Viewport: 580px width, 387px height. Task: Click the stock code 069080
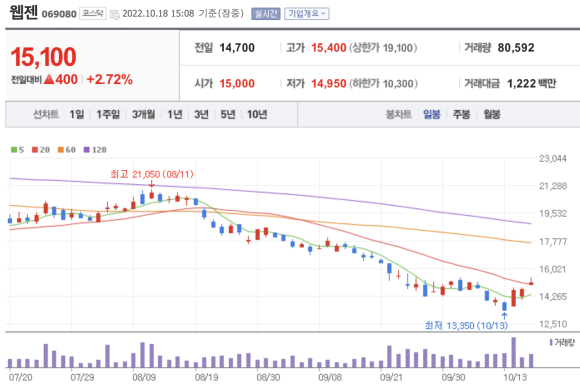(x=59, y=14)
